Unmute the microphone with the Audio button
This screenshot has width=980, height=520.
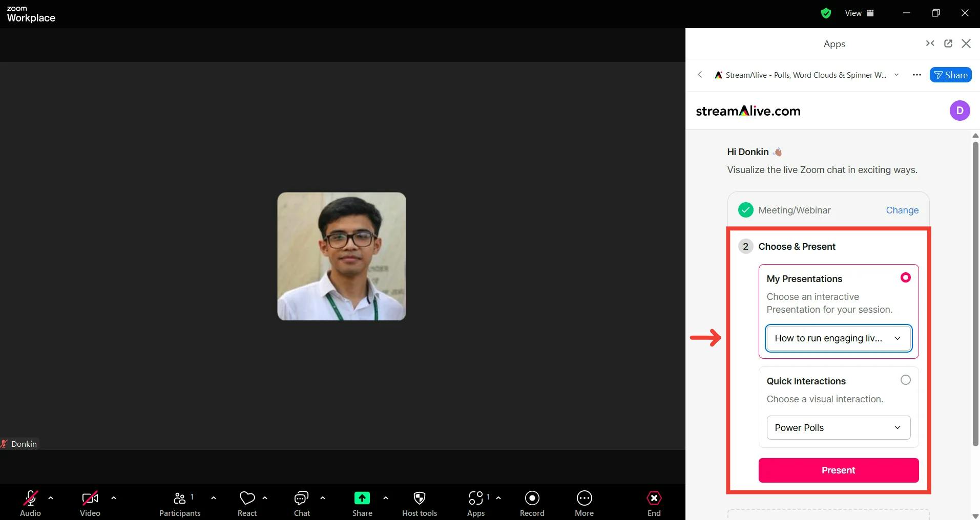tap(30, 503)
